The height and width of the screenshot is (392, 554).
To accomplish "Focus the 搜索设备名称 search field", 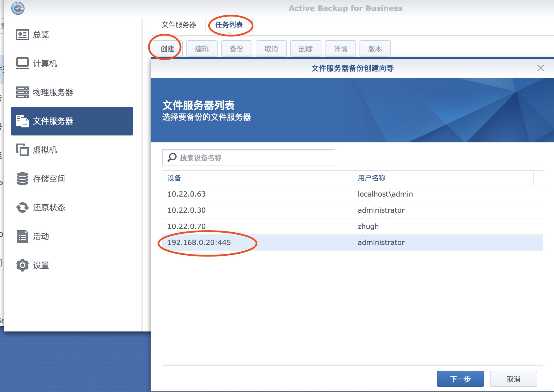I will coord(249,157).
